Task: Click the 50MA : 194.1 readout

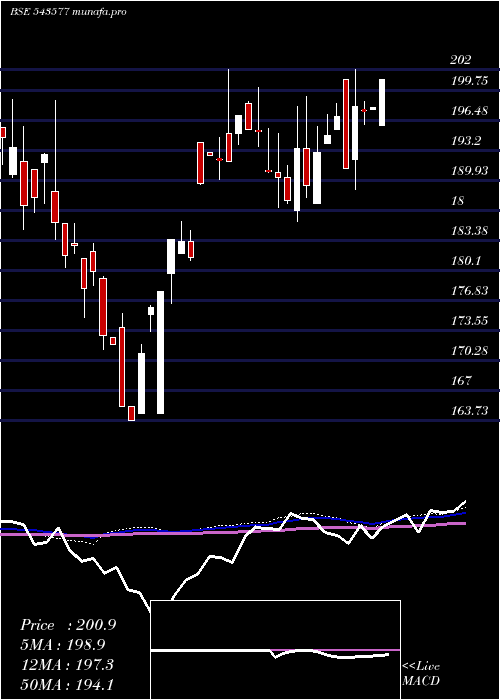Action: click(67, 685)
